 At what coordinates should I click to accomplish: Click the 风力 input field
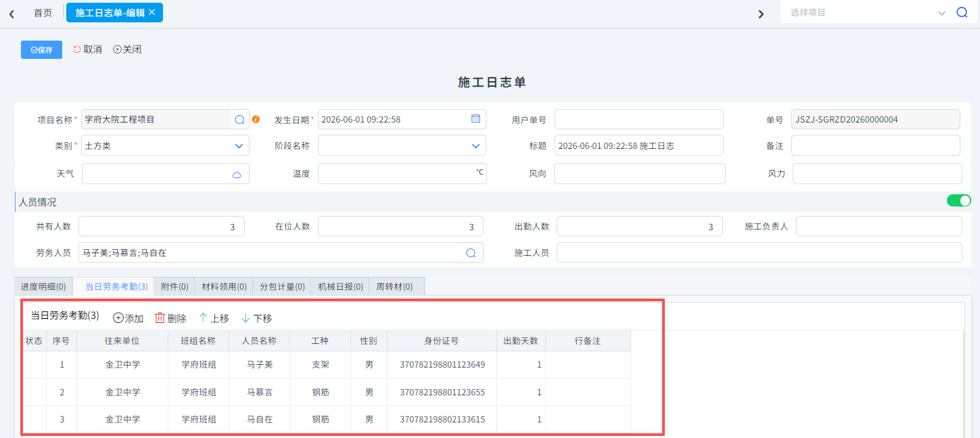(877, 174)
